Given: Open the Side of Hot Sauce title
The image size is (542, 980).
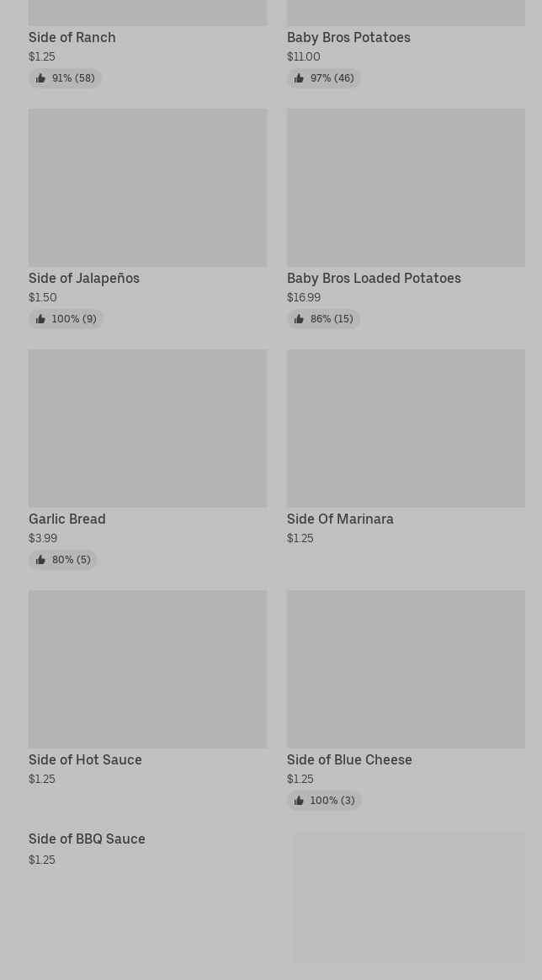Looking at the screenshot, I should pos(85,759).
